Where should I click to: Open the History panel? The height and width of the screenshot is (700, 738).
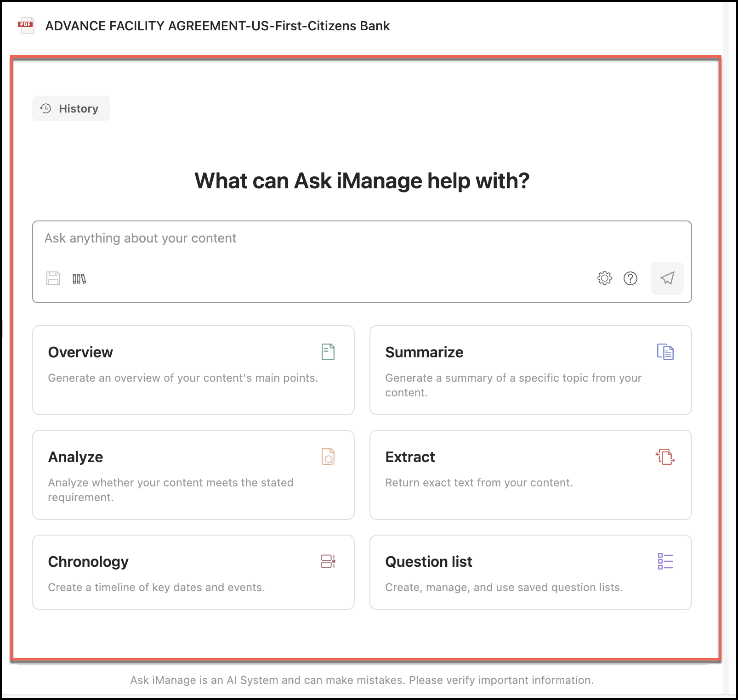tap(71, 108)
